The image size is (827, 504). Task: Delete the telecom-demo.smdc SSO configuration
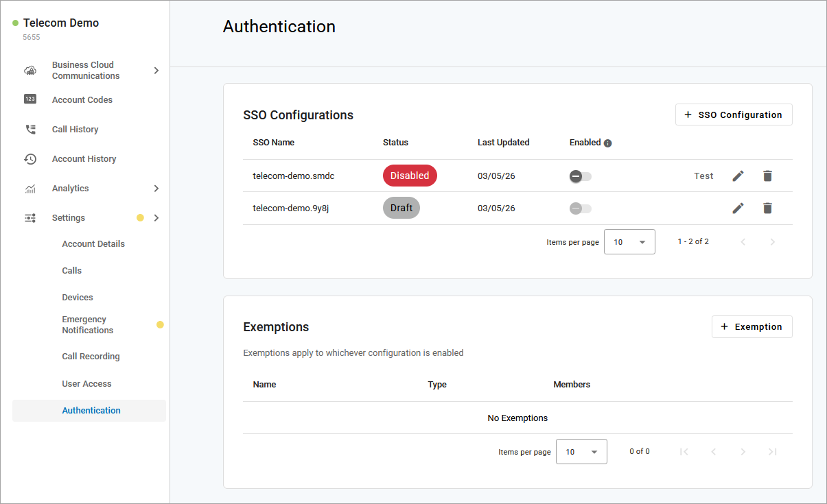(767, 176)
